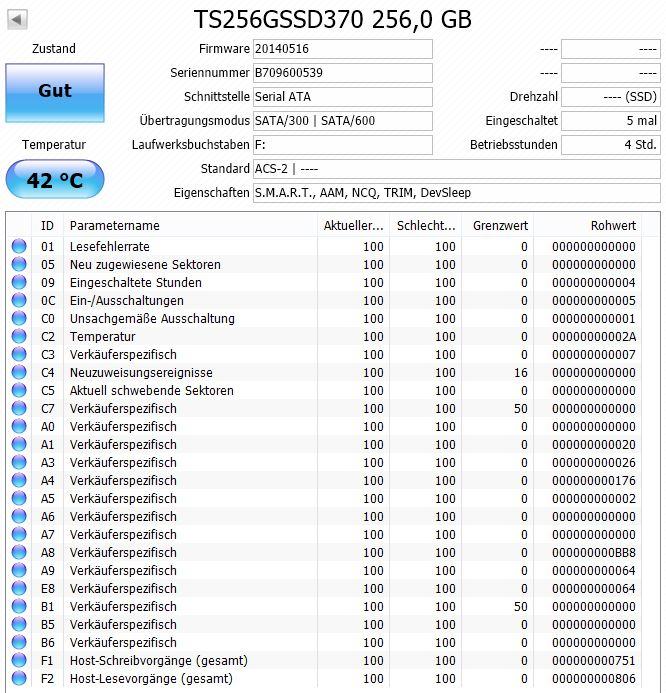
Task: Click the status icon in row A7
Action: [x=19, y=534]
